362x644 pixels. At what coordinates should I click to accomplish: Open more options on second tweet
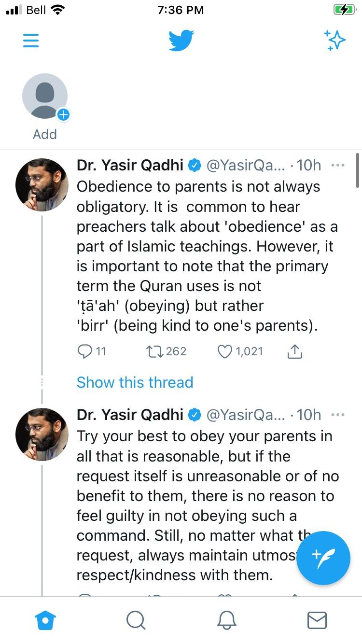[338, 415]
